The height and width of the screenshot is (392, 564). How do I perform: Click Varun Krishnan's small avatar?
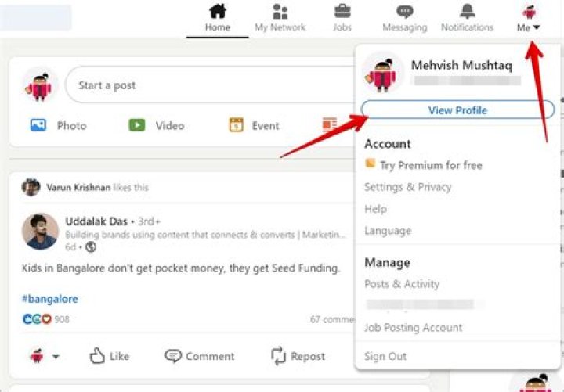click(31, 187)
